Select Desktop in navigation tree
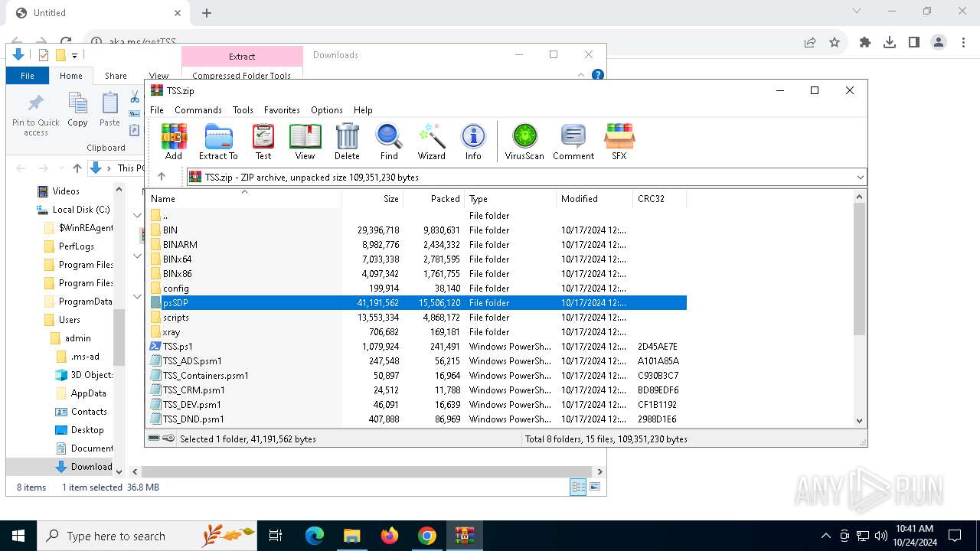The image size is (980, 551). [x=87, y=429]
